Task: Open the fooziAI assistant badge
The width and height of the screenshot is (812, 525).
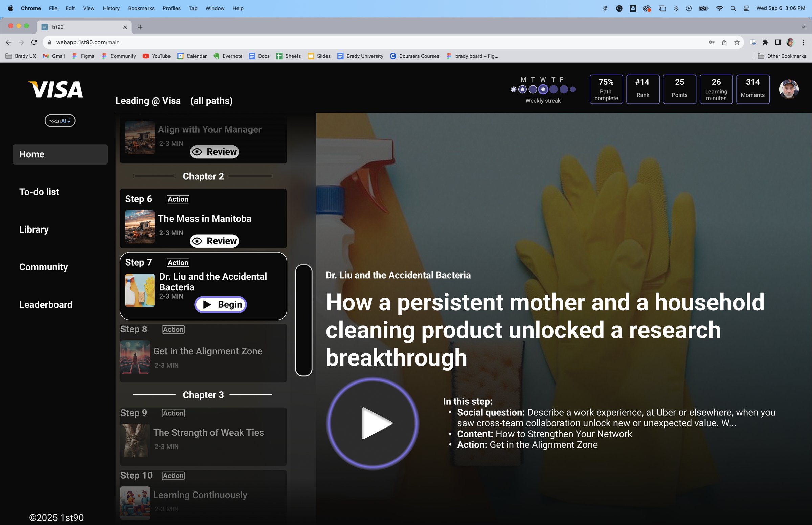Action: click(60, 121)
